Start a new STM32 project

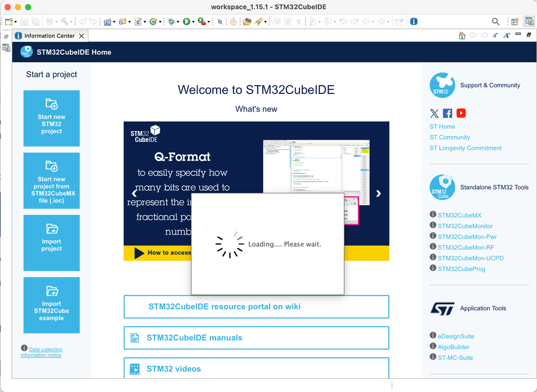click(x=51, y=118)
